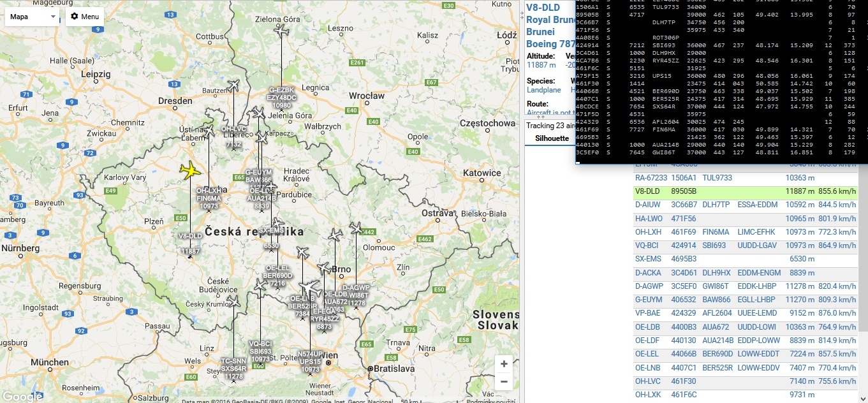Screen dimensions: 868x403
Task: Click the N574UP UPS15 map label
Action: (310, 362)
